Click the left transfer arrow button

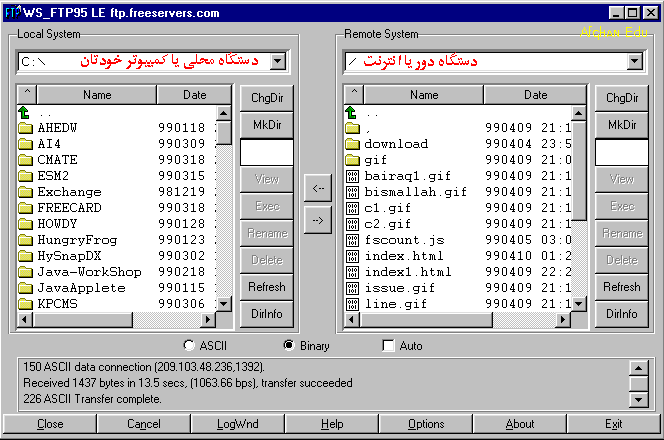pos(317,187)
